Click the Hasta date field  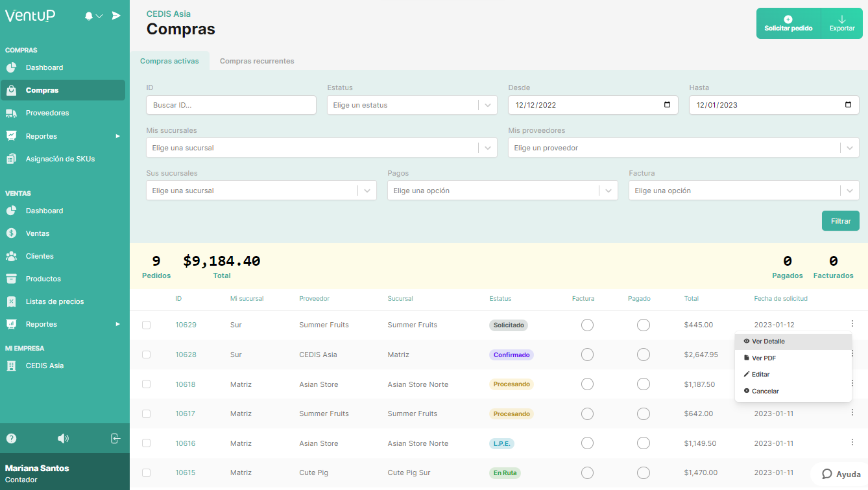coord(774,105)
